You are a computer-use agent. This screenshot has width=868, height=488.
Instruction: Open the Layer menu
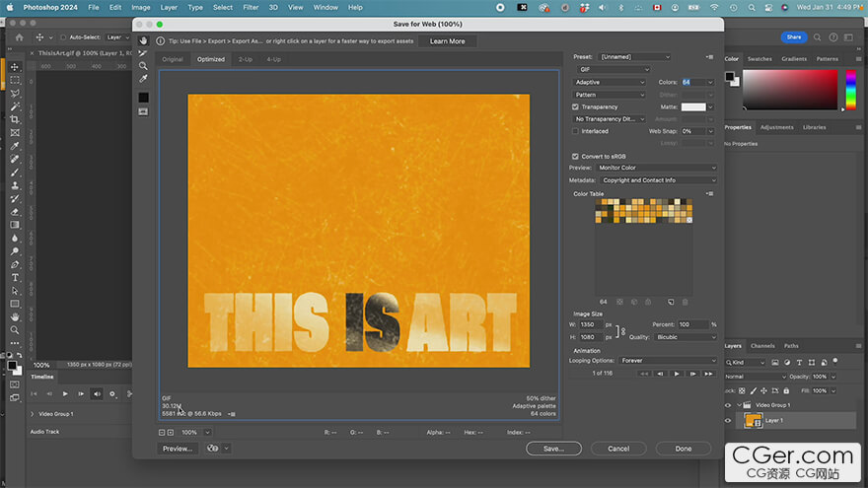(x=169, y=7)
